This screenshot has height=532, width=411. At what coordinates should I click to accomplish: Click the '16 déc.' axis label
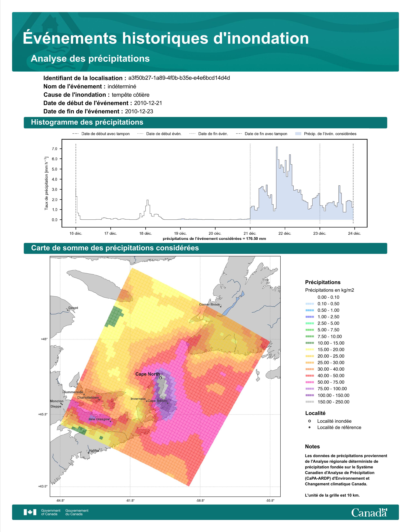(x=76, y=233)
